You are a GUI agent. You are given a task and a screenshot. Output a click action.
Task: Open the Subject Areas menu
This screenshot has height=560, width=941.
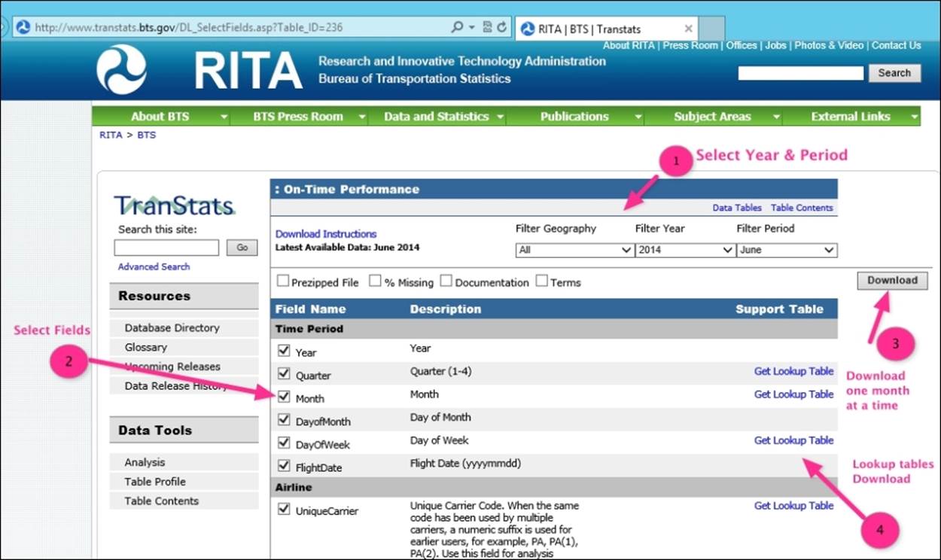point(719,117)
